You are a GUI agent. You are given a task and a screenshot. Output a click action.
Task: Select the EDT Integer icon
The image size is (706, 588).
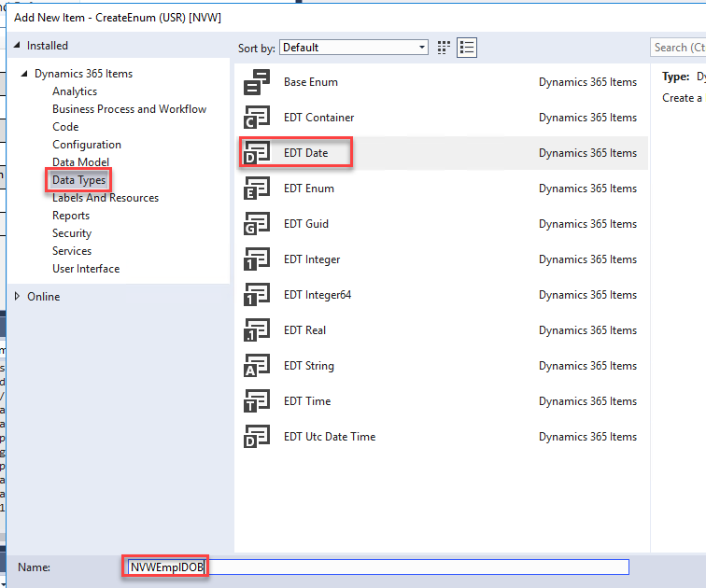click(x=257, y=259)
